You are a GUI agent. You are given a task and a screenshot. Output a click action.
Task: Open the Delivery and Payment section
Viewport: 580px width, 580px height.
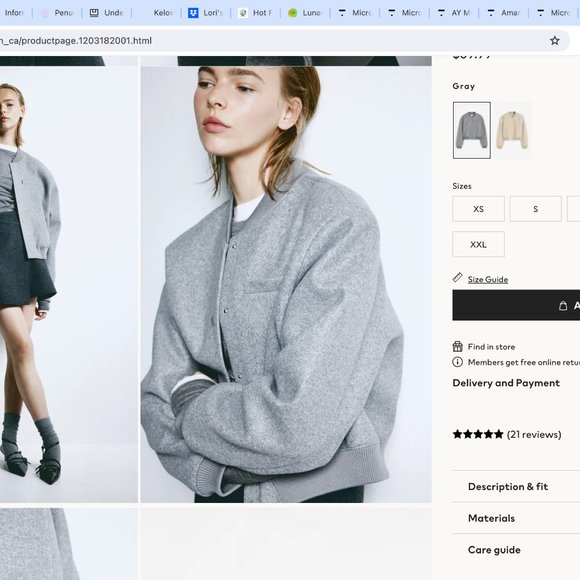tap(506, 383)
